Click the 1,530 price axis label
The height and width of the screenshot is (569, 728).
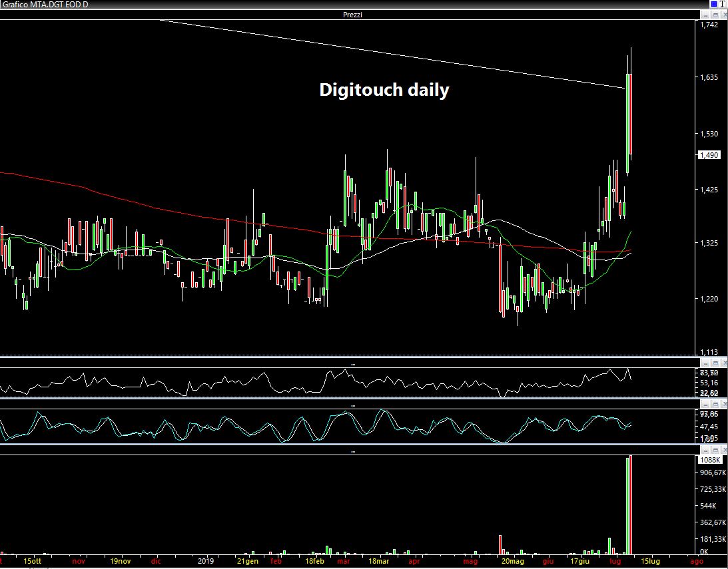pos(709,134)
